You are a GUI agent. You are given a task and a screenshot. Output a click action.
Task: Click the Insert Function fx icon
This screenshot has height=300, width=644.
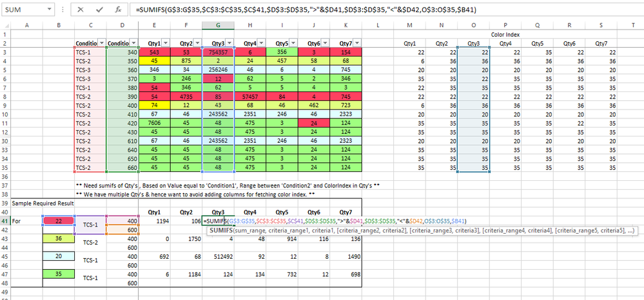click(118, 9)
